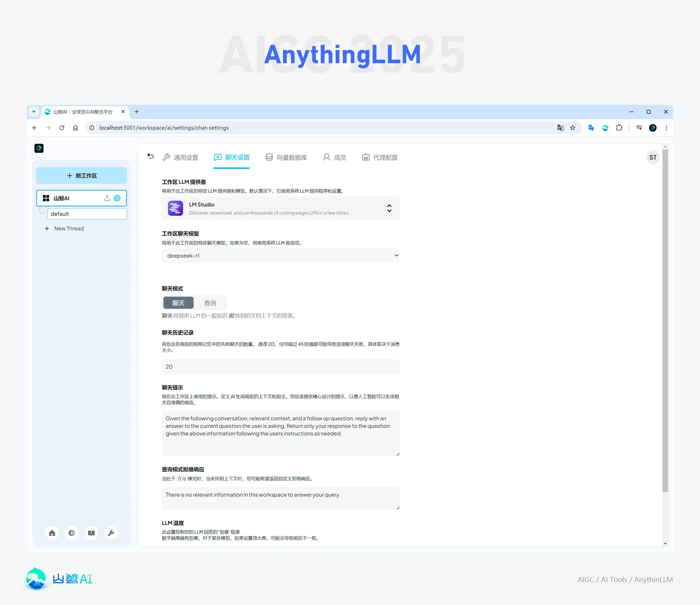Screen dimensions: 700x605
Task: Click the translate page icon in address bar
Action: [560, 128]
